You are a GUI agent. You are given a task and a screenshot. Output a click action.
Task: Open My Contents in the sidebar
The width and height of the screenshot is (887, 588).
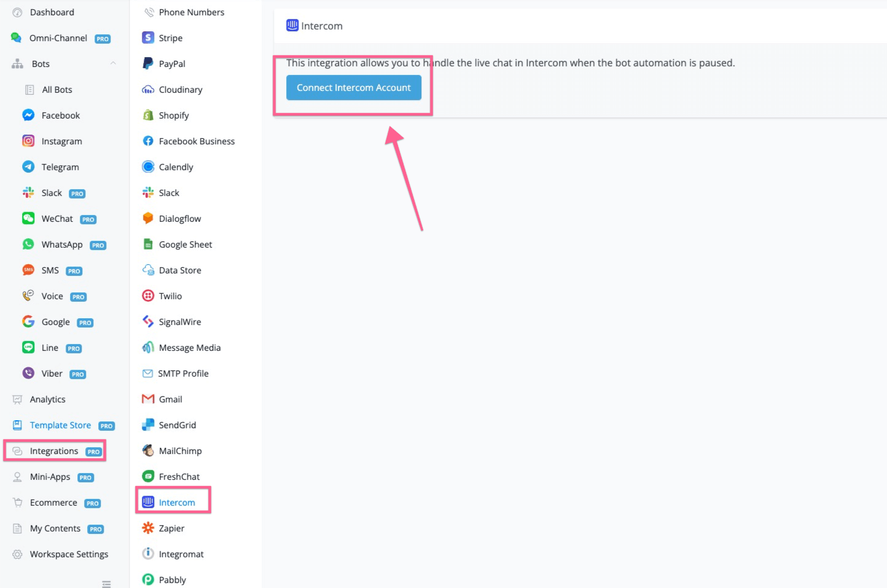tap(55, 528)
